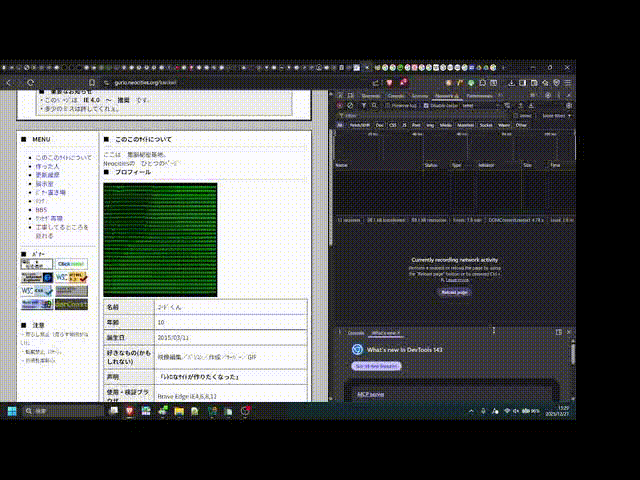Screen dimensions: 640x480
Task: Click the Name column header
Action: click(x=342, y=164)
